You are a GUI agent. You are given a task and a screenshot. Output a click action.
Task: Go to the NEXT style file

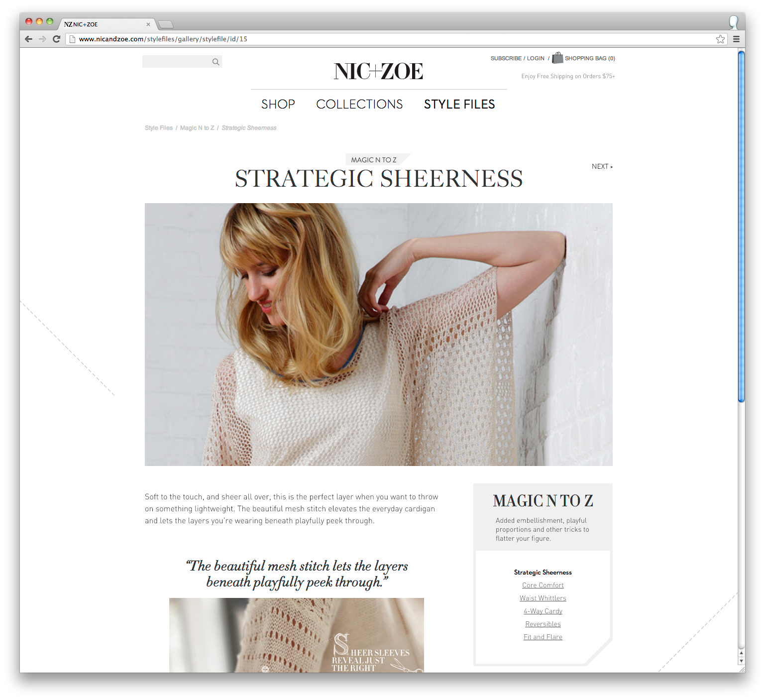click(602, 166)
